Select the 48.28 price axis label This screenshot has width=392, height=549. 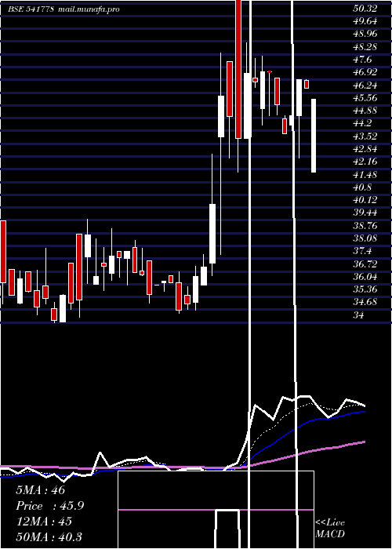coord(365,47)
